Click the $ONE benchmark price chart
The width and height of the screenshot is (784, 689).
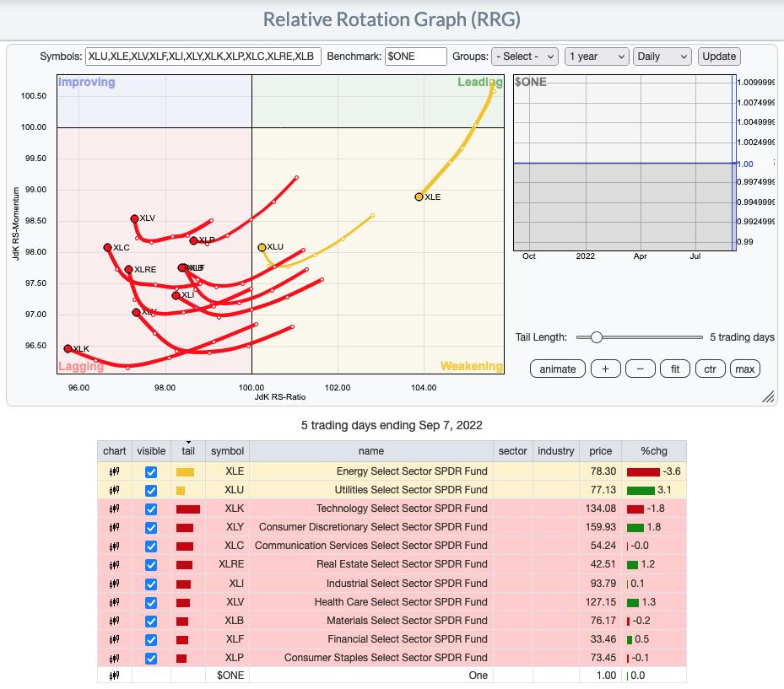pos(625,164)
